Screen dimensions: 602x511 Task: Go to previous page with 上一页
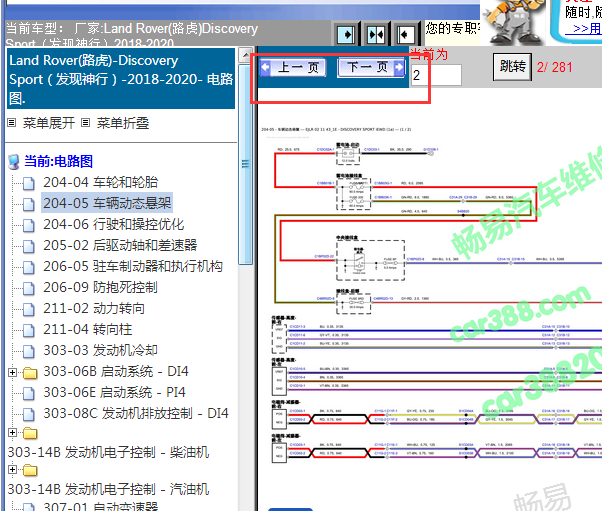click(293, 68)
